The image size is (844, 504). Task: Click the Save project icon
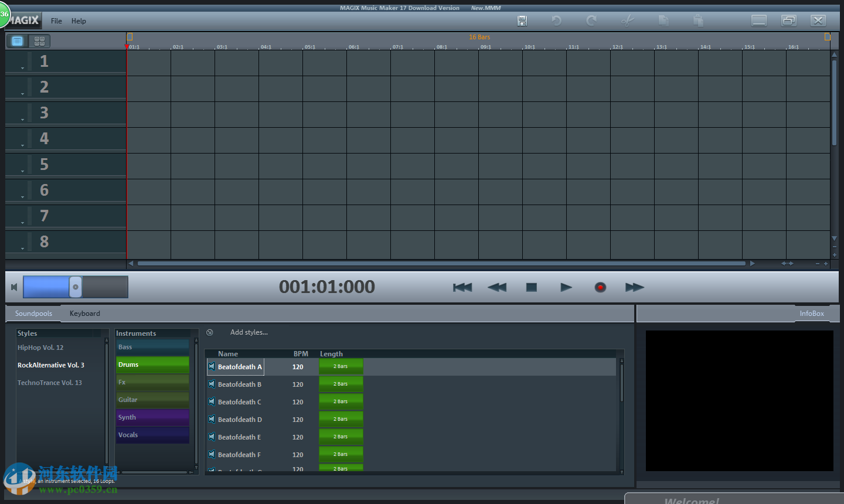point(522,21)
